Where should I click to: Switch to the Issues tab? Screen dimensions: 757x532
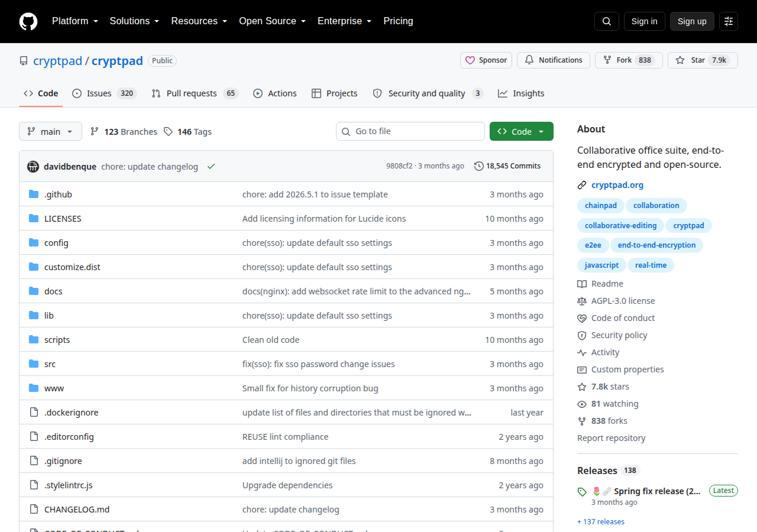(x=104, y=93)
